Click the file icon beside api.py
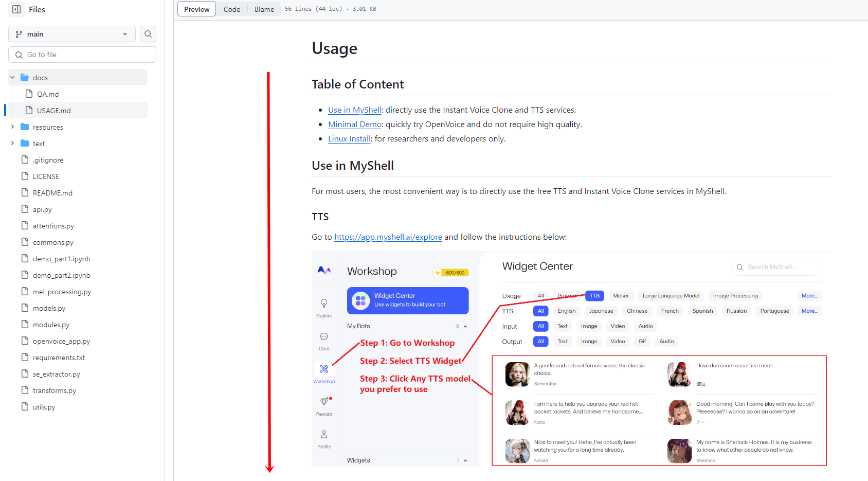This screenshot has height=481, width=868. (25, 209)
